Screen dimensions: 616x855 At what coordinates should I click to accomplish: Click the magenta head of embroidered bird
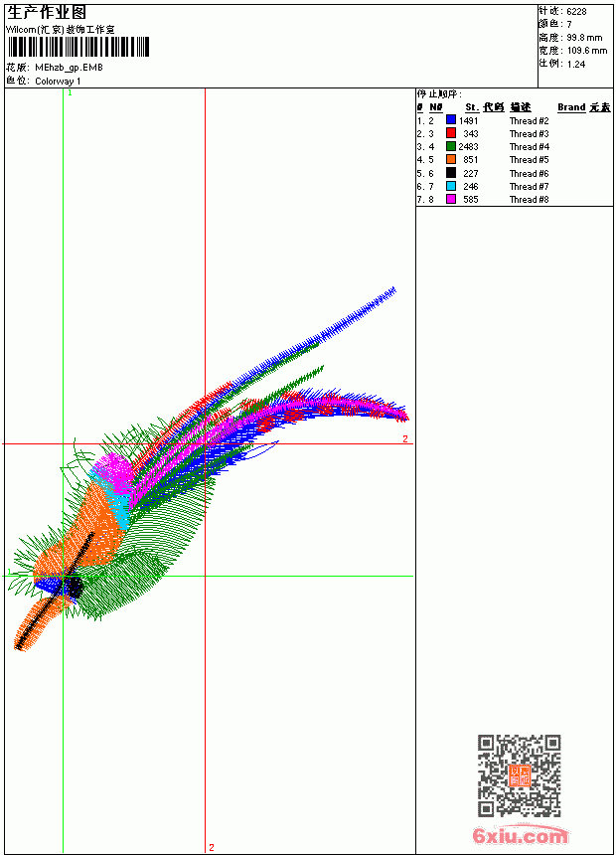click(113, 469)
